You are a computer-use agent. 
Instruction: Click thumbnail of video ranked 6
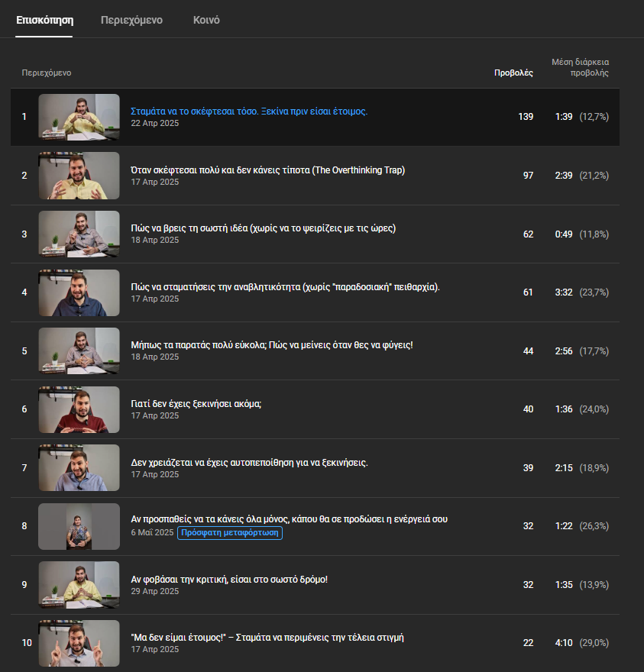click(79, 410)
